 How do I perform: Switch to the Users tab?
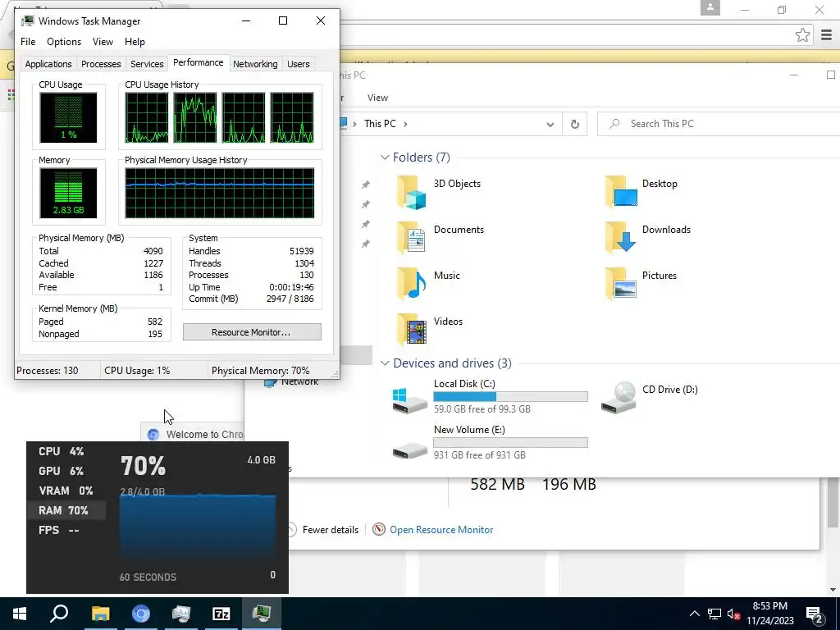click(299, 64)
